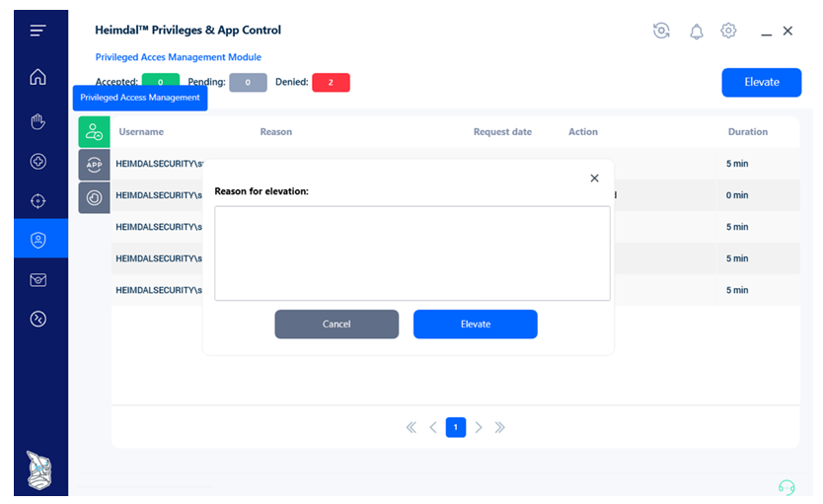Click the Privileged Acces Management Module link
The width and height of the screenshot is (823, 504).
(178, 57)
